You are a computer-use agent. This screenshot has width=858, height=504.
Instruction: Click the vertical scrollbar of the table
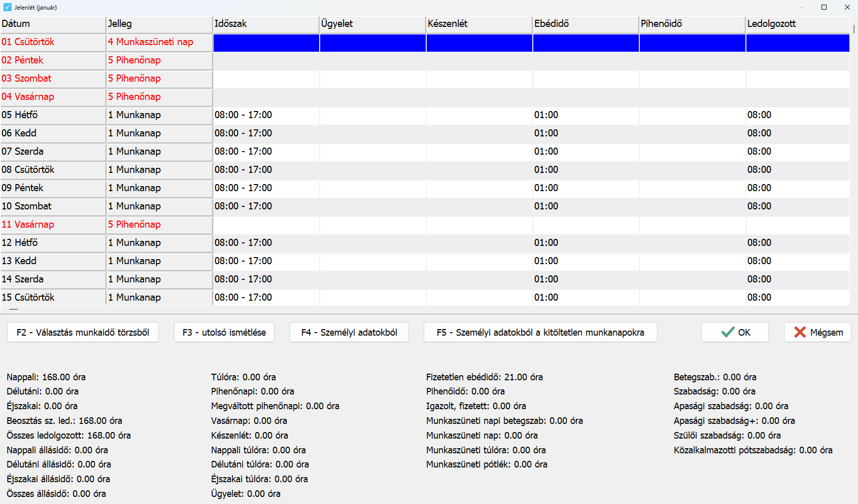click(x=854, y=152)
